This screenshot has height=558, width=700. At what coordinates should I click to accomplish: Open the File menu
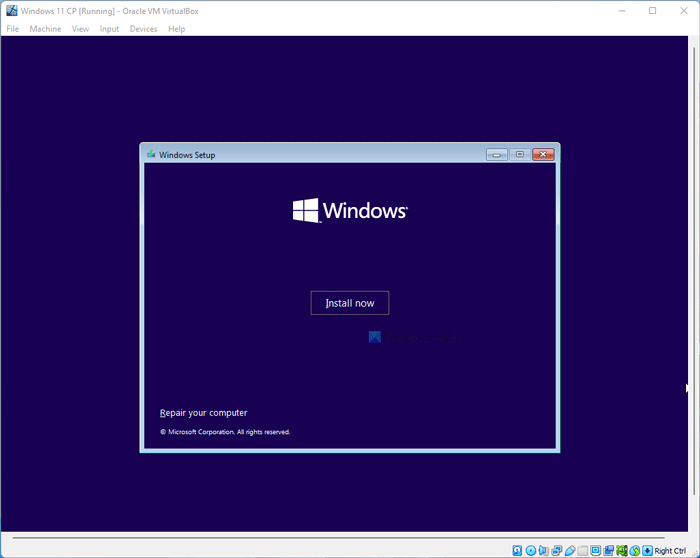[12, 29]
